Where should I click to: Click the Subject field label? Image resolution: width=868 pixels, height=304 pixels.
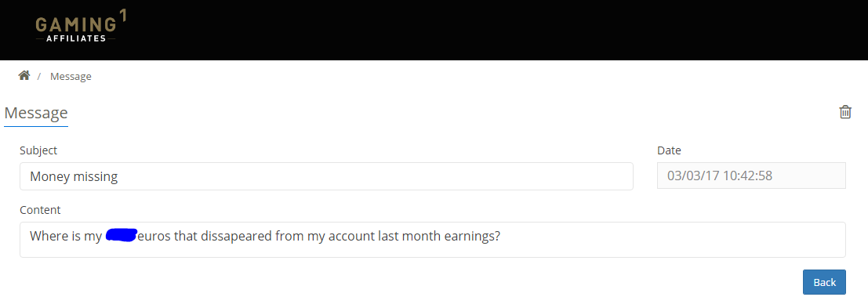(x=38, y=150)
